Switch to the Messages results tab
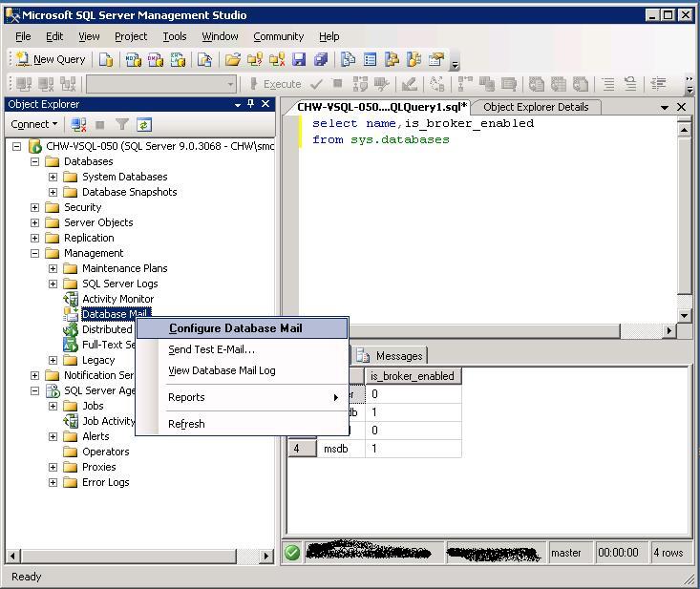The height and width of the screenshot is (589, 700). click(391, 356)
